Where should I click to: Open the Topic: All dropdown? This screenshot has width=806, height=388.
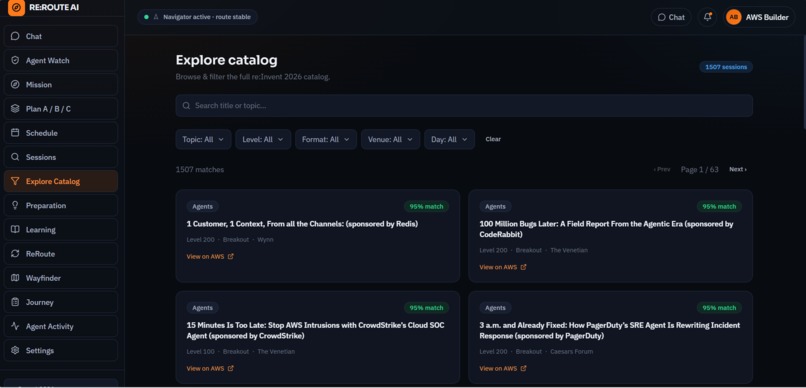(x=203, y=139)
